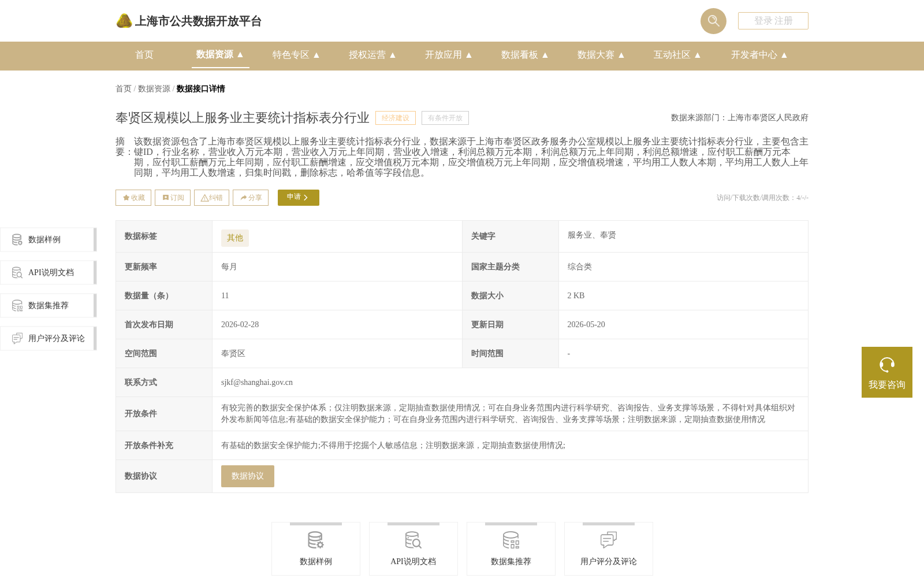
Task: Open the 特色专区 nav menu
Action: [x=290, y=55]
